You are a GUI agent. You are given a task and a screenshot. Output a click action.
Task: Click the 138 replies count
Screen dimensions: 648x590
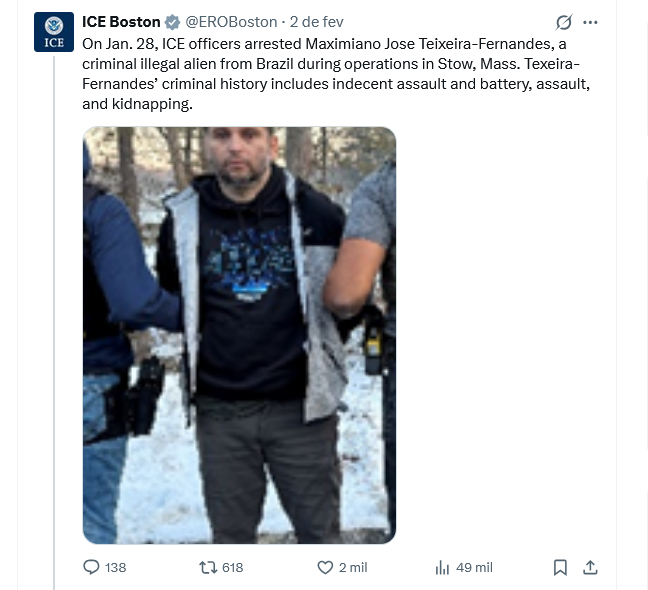pos(115,568)
